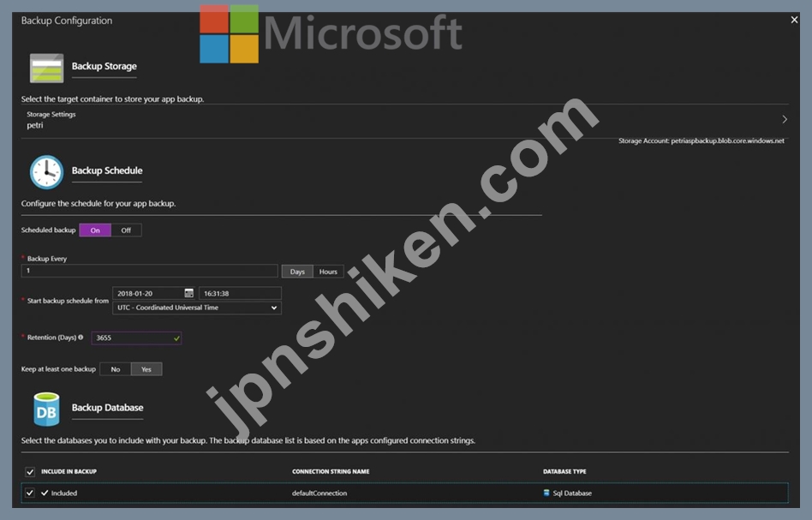This screenshot has width=812, height=520.
Task: Click the Sql Database type icon
Action: click(x=546, y=493)
